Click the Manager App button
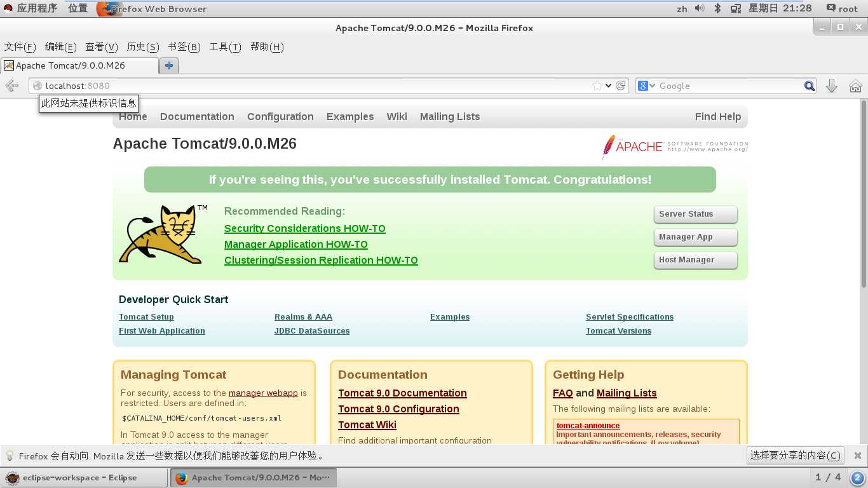 696,237
